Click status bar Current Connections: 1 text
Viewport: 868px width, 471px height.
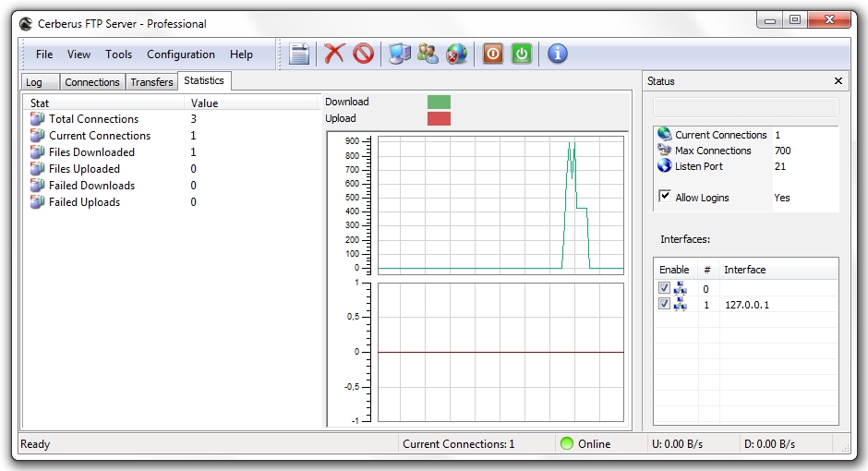click(x=458, y=444)
